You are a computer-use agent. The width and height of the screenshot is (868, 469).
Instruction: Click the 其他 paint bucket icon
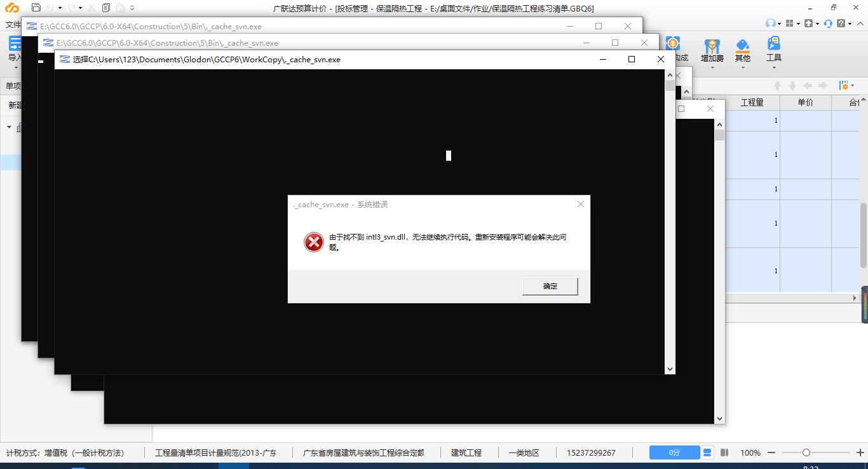(742, 44)
